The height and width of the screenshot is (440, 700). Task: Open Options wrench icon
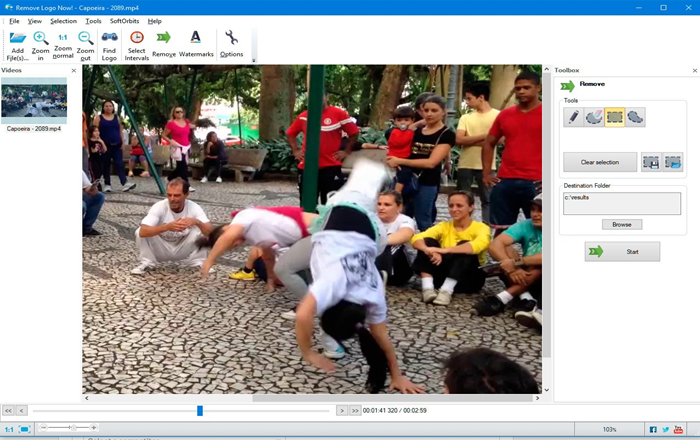pyautogui.click(x=231, y=37)
